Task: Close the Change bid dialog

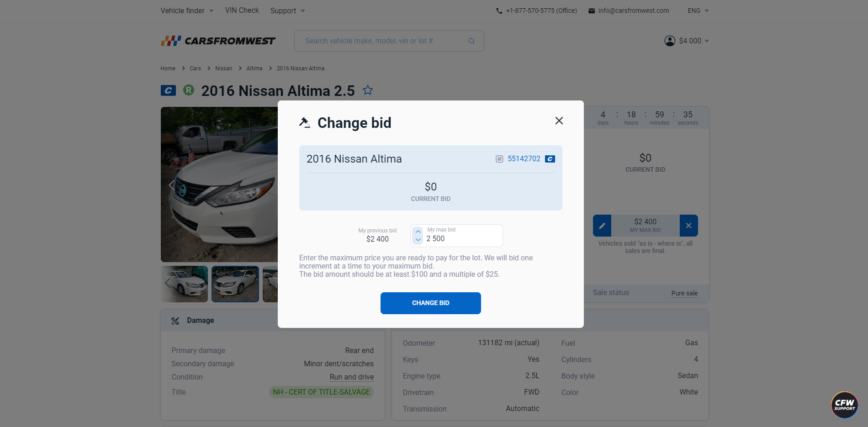Action: click(559, 121)
